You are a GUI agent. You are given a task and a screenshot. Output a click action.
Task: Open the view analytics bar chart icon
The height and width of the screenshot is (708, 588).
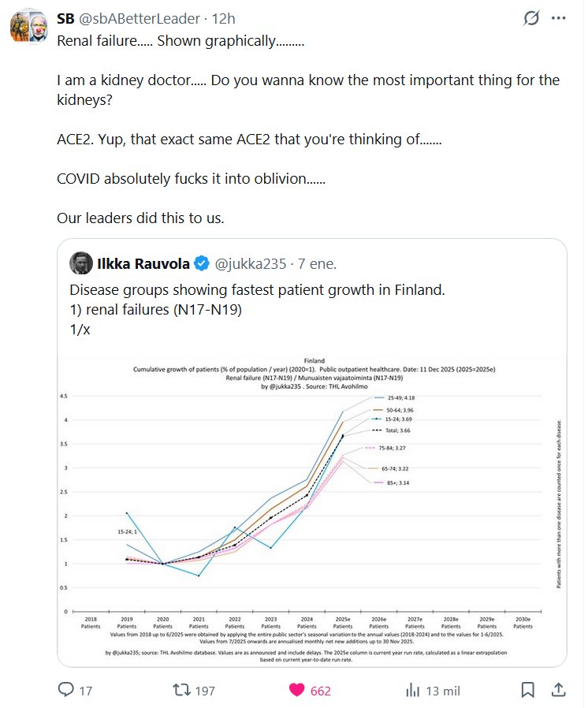pyautogui.click(x=412, y=690)
